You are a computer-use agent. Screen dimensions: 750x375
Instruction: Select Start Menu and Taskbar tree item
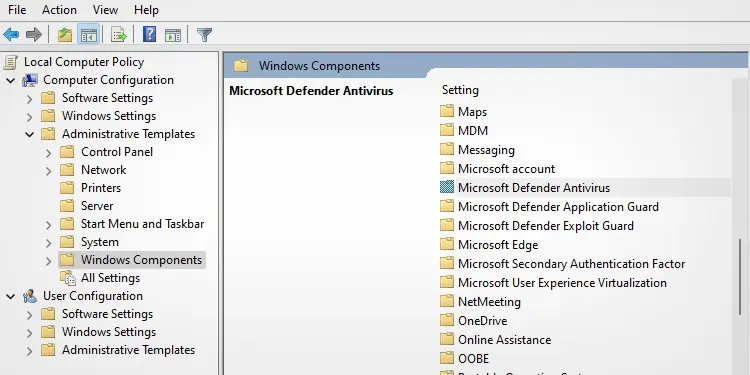[143, 224]
